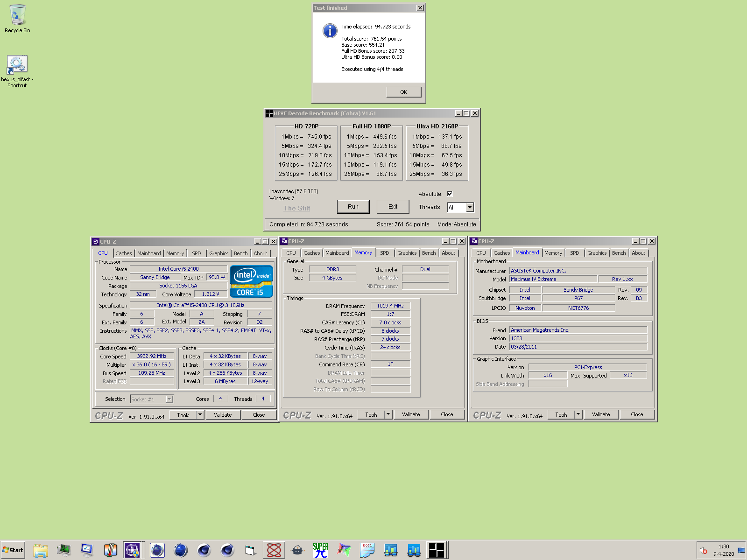Click Close button in right CPU-Z window
Image resolution: width=747 pixels, height=560 pixels.
click(x=637, y=414)
